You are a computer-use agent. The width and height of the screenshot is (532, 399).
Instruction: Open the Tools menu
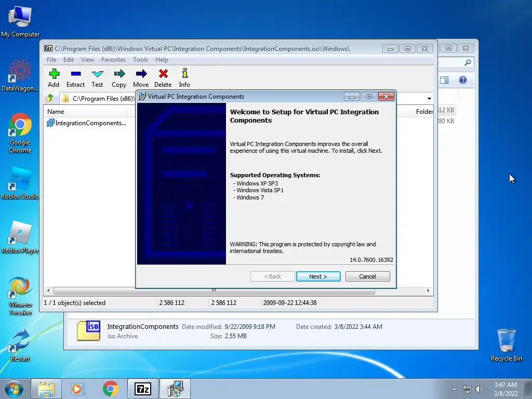(140, 60)
